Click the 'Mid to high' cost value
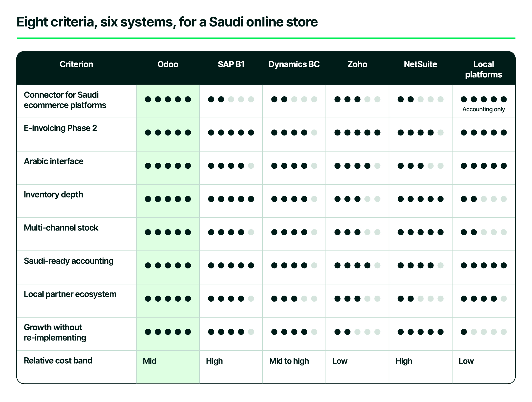This screenshot has height=402, width=532. point(289,361)
